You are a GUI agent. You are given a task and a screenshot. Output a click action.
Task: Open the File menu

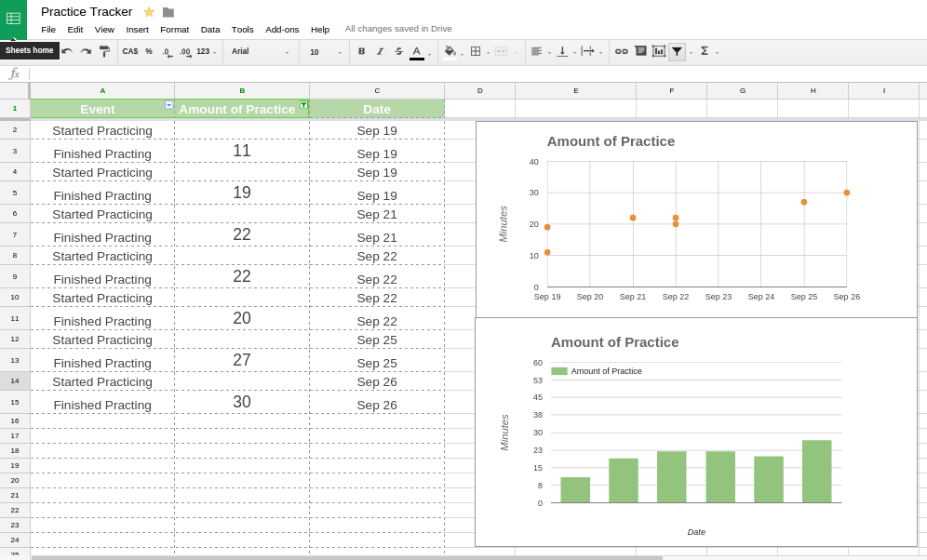pos(48,30)
